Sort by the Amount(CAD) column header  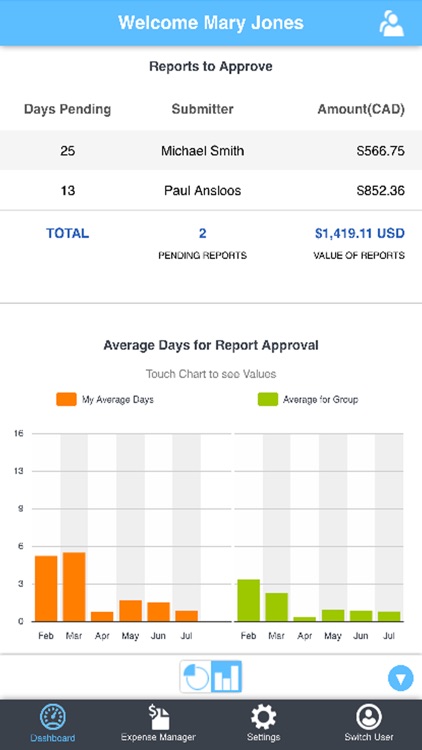pyautogui.click(x=361, y=109)
